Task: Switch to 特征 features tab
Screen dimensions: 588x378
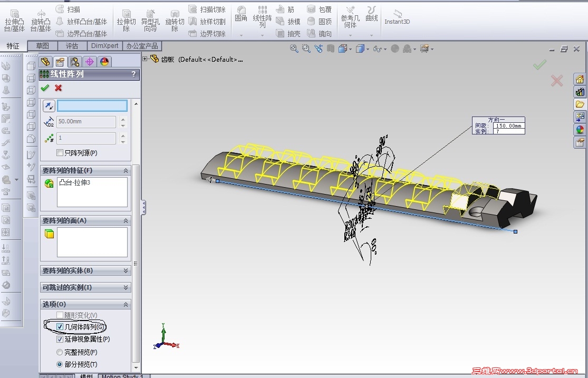Action: [x=13, y=46]
